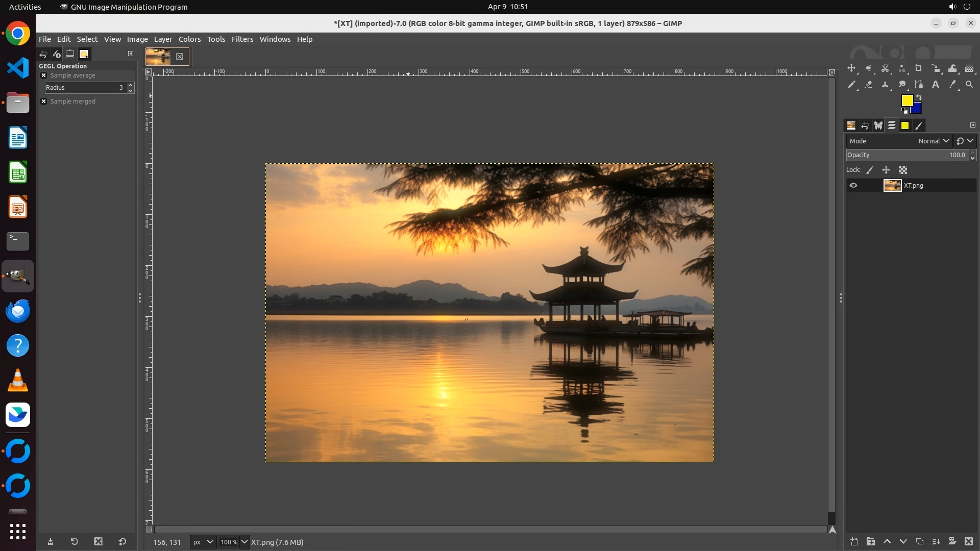Select the Crop tool
The height and width of the screenshot is (551, 980).
[919, 68]
